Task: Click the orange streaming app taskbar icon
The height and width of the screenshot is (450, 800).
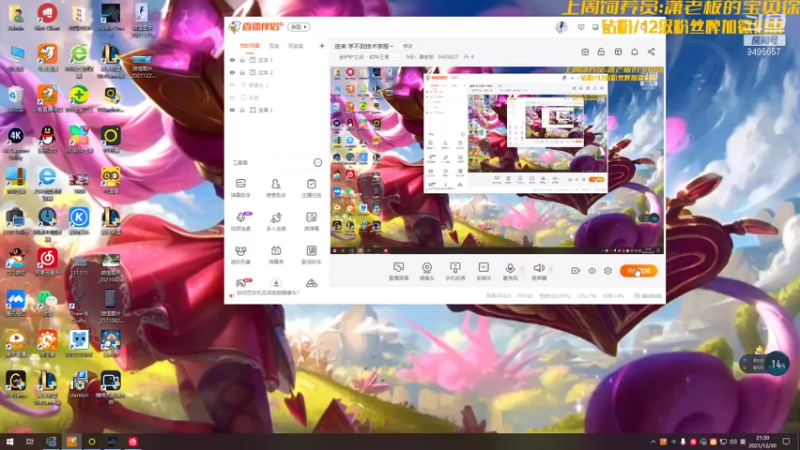Action: (x=71, y=442)
